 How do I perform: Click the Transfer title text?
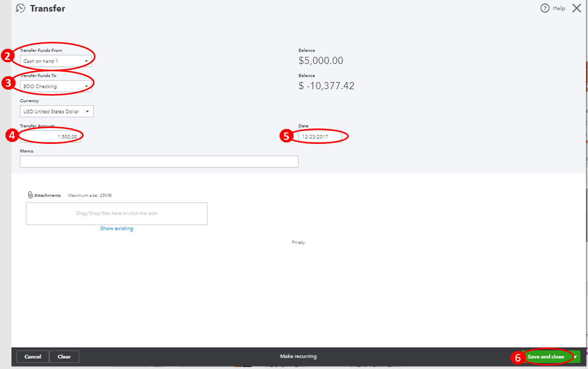click(x=48, y=8)
